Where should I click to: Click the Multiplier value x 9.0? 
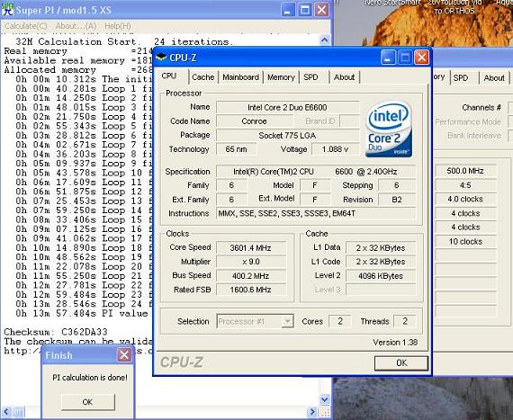click(x=250, y=262)
